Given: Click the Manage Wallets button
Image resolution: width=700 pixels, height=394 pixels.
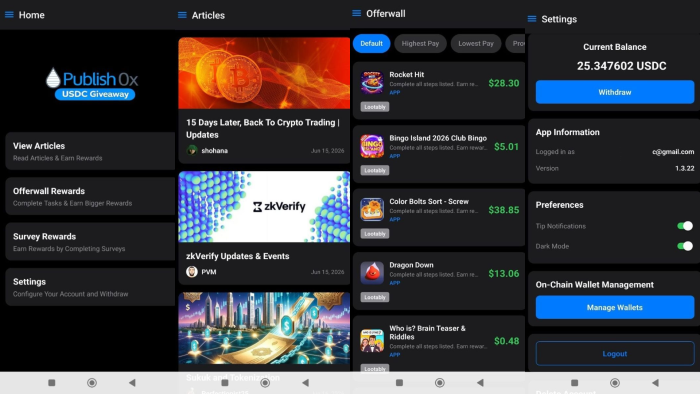Looking at the screenshot, I should [x=615, y=307].
